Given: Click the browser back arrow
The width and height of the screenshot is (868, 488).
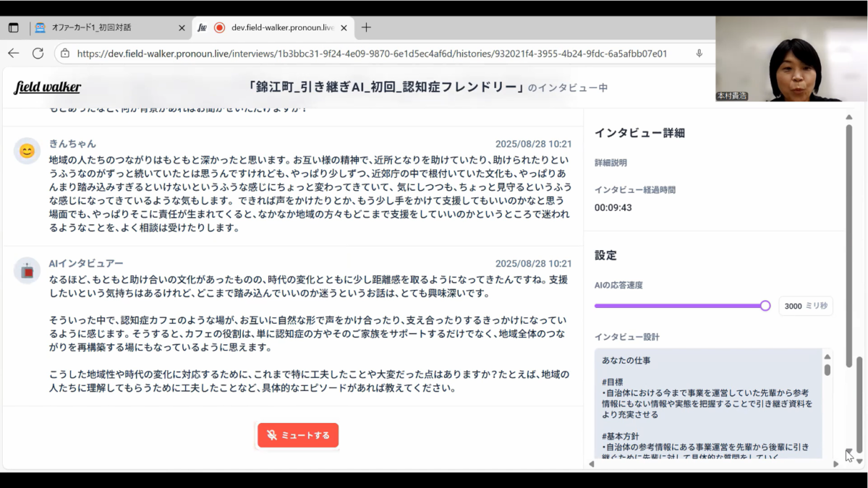Looking at the screenshot, I should 14,53.
